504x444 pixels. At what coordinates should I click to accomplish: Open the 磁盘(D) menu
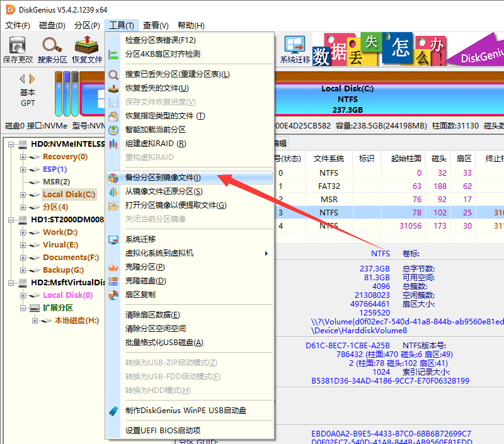(52, 25)
